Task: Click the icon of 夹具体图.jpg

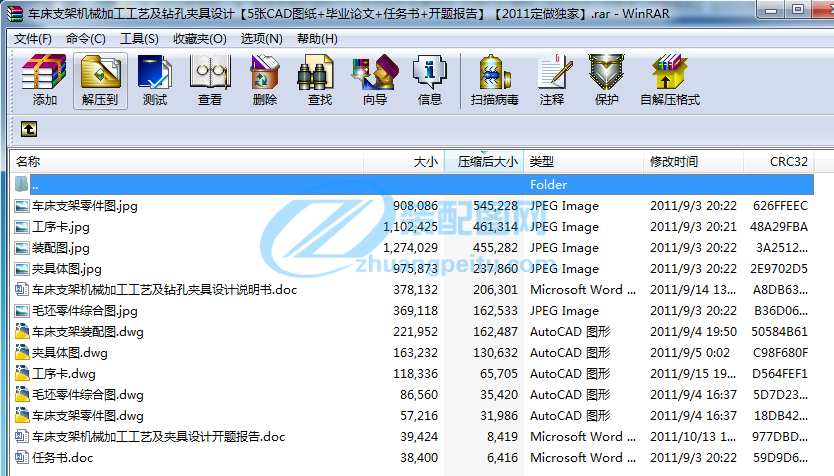Action: [22, 269]
